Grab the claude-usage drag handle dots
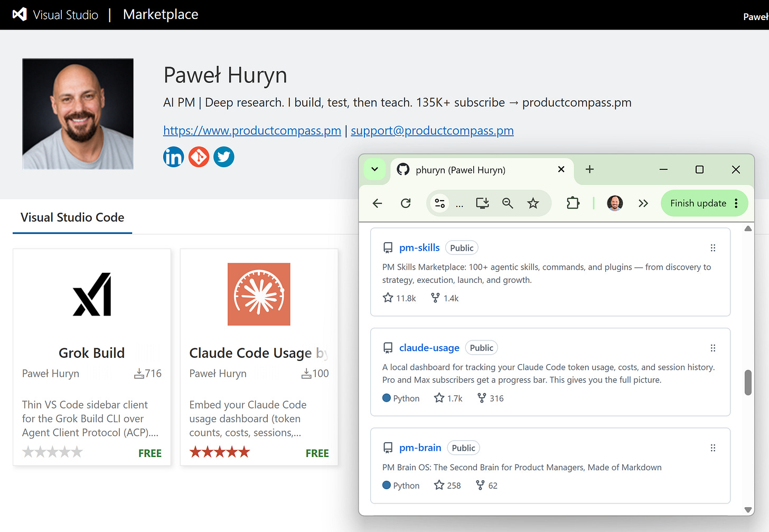769x532 pixels. tap(713, 348)
